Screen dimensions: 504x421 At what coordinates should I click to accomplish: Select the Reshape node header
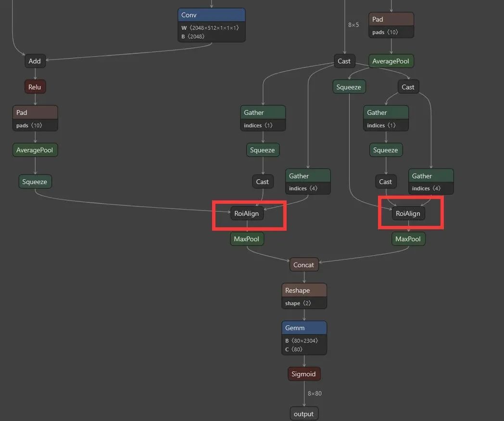pyautogui.click(x=304, y=290)
